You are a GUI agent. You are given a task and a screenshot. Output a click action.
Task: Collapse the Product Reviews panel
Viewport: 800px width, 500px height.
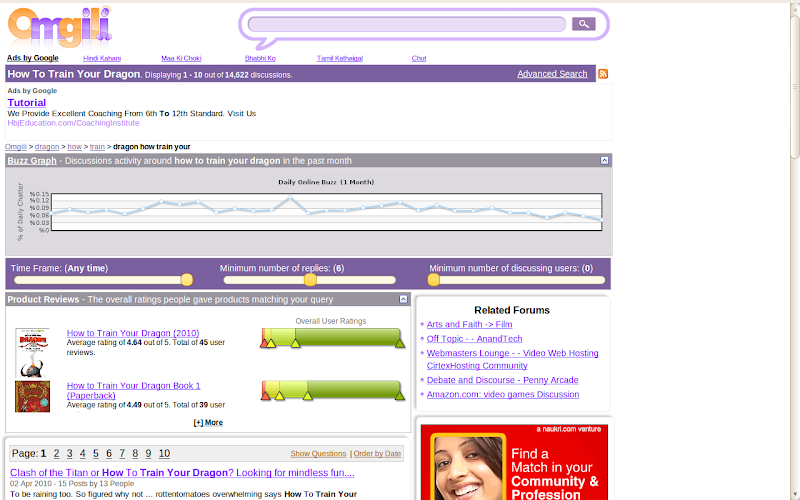point(403,299)
